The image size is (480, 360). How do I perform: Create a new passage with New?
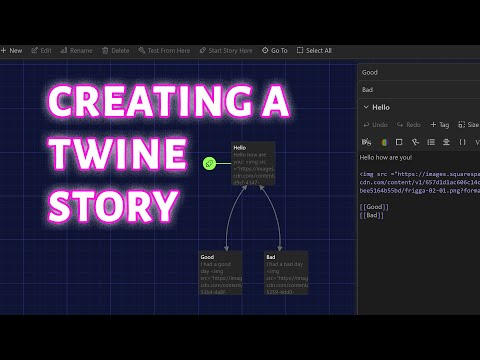12,51
